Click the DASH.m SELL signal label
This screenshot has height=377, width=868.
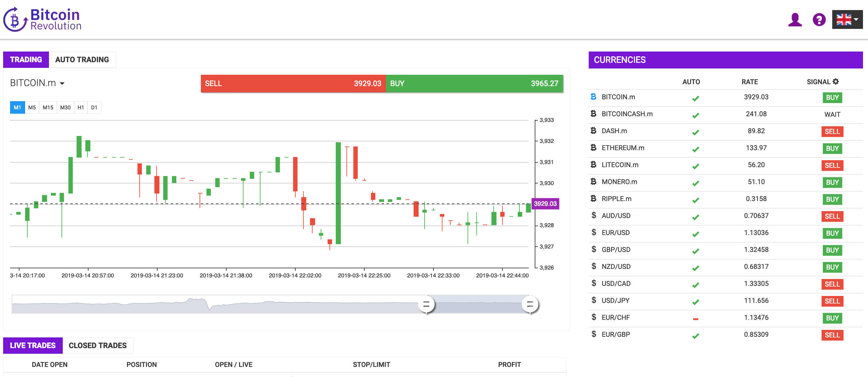(x=832, y=132)
